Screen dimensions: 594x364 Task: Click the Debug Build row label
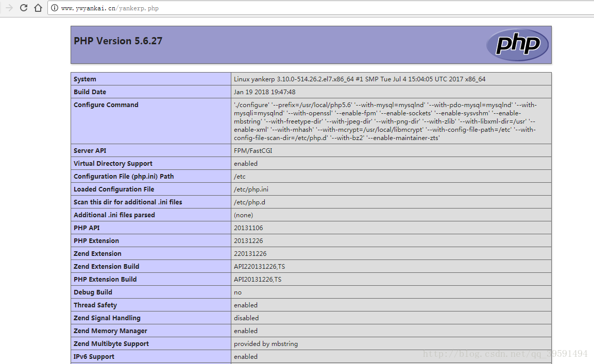click(93, 292)
